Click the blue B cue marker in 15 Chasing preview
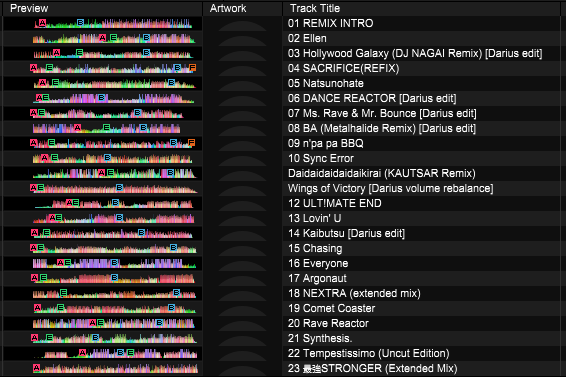 [x=174, y=247]
